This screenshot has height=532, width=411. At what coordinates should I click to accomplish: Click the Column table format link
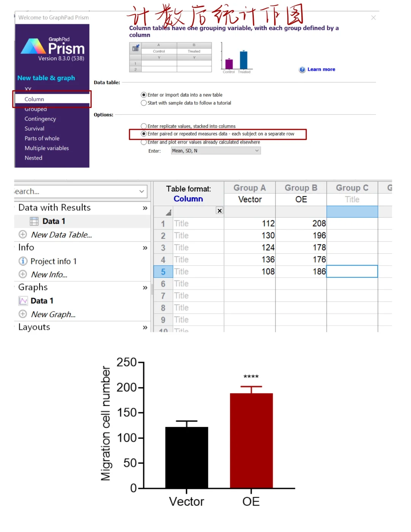tap(188, 199)
